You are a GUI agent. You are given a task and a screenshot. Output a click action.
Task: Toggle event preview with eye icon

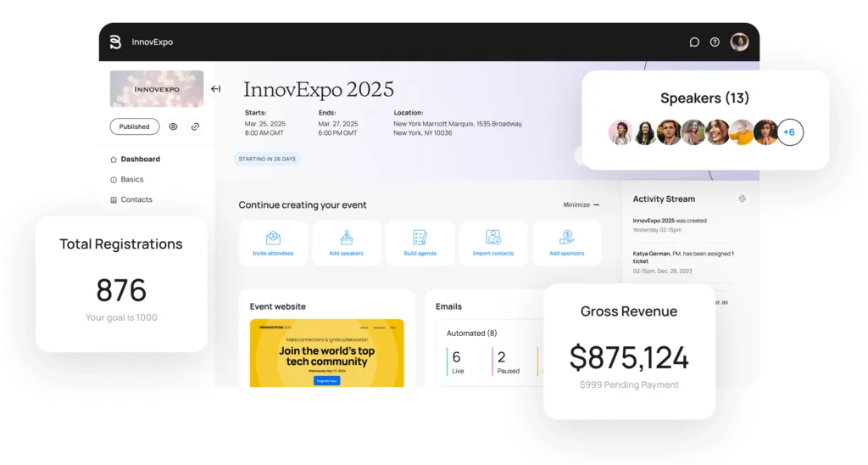(173, 126)
